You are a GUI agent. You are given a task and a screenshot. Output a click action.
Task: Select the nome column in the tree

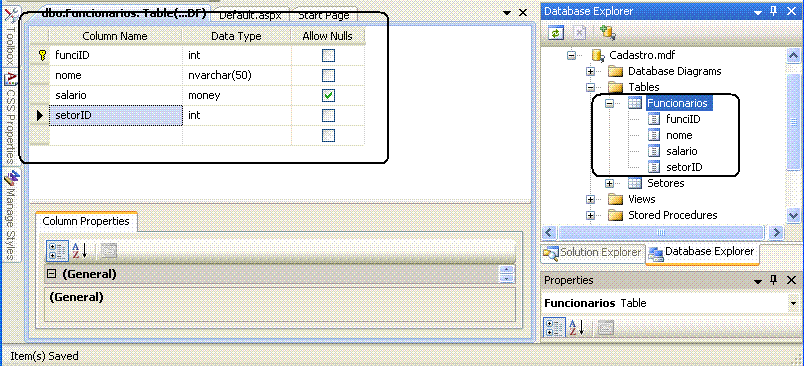[679, 135]
